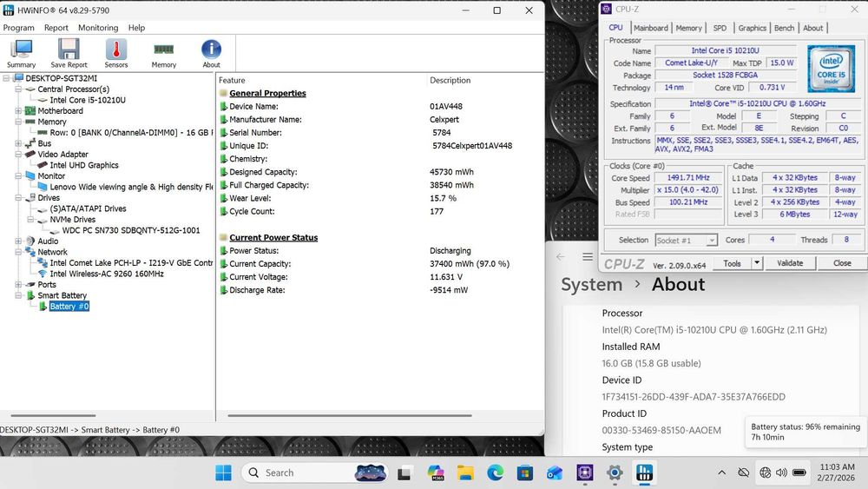Click the Network icon in the tree
This screenshot has width=868, height=489.
pyautogui.click(x=30, y=252)
